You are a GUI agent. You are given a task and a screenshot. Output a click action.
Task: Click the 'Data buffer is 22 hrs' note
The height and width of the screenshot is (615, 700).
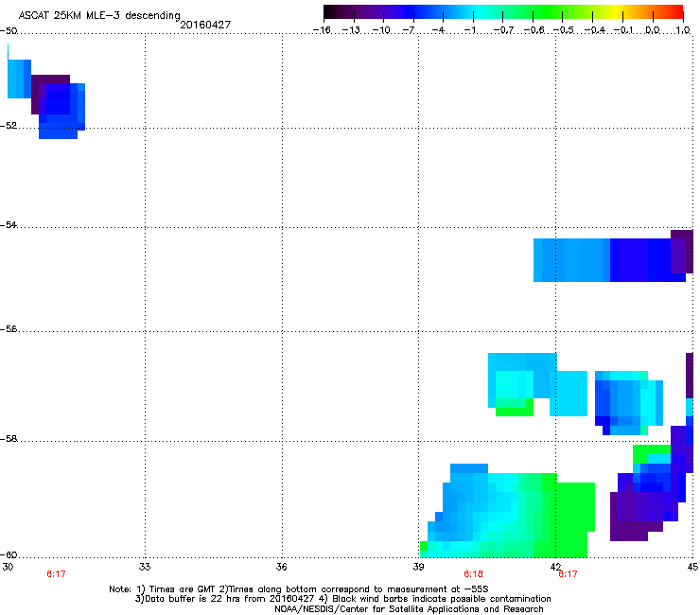(342, 599)
